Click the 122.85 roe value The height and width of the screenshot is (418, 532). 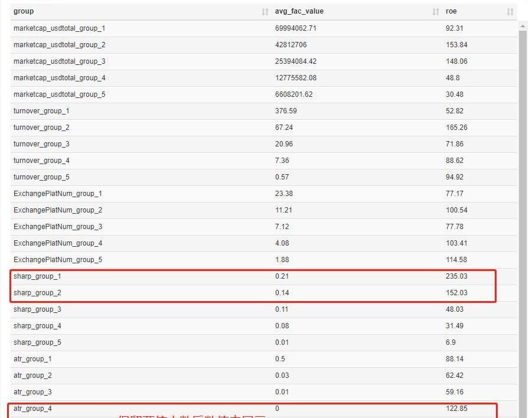(x=456, y=409)
